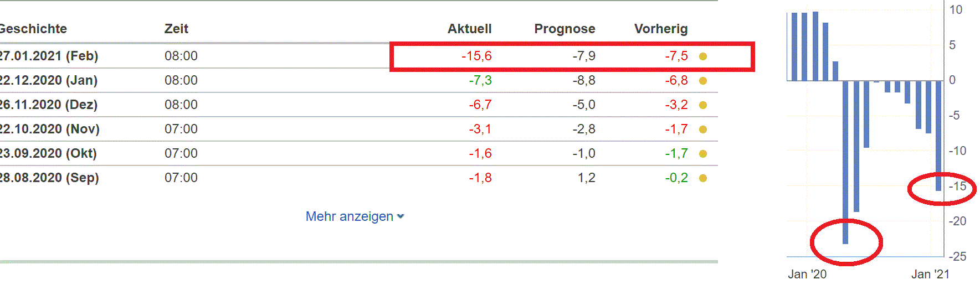Select the yellow dot in the 23.09.2020 row
Viewport: 980px width, 295px height.
703,154
